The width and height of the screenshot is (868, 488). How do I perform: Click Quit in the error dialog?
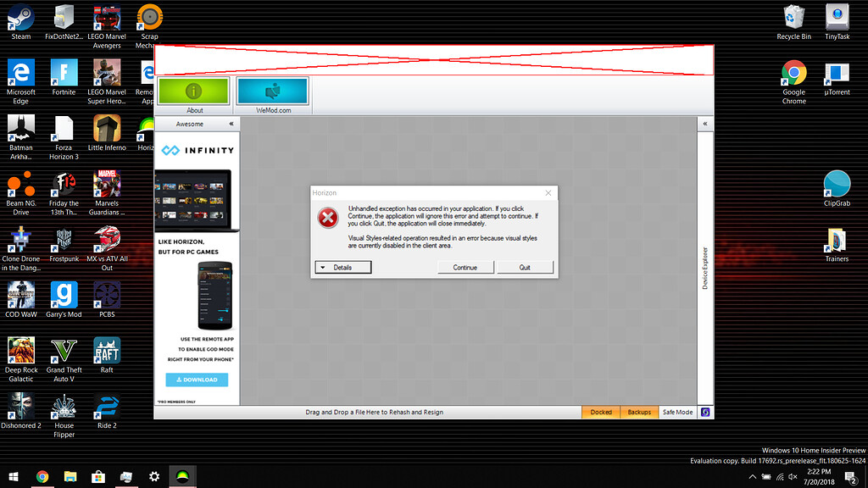525,267
